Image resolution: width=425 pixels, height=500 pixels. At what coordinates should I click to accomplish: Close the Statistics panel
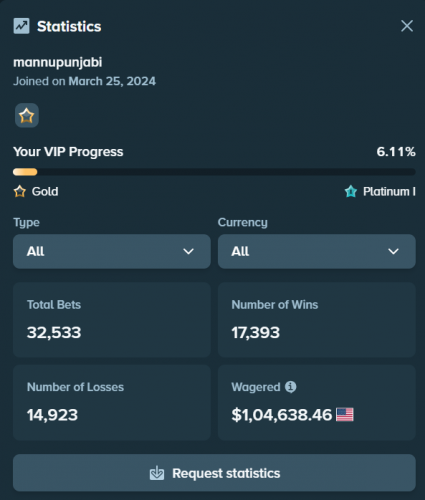pyautogui.click(x=407, y=26)
